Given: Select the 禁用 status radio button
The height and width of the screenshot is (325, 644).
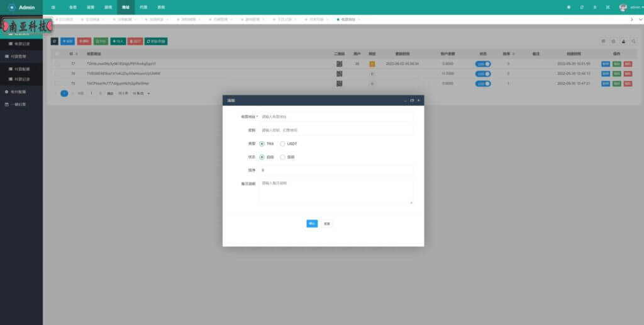Looking at the screenshot, I should 282,157.
